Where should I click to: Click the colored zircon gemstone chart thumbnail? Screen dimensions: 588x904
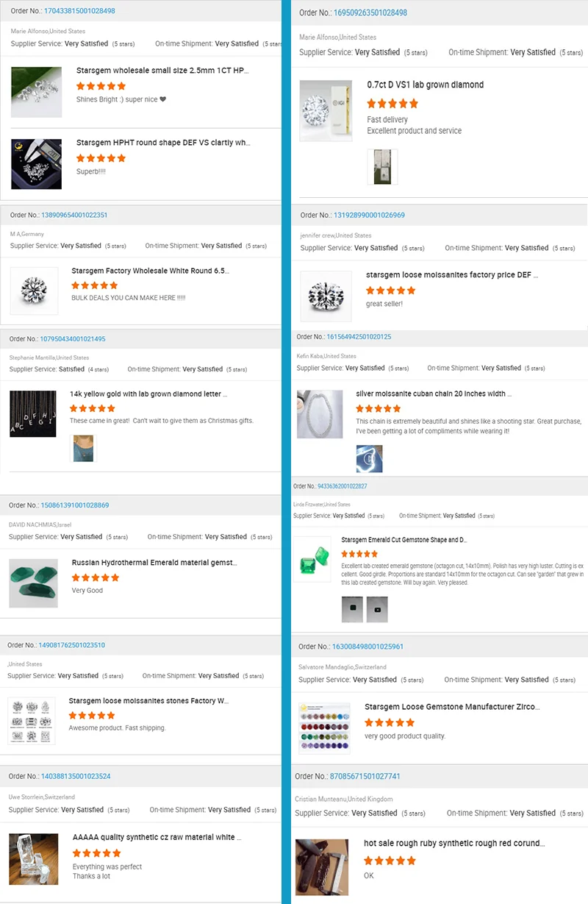324,729
